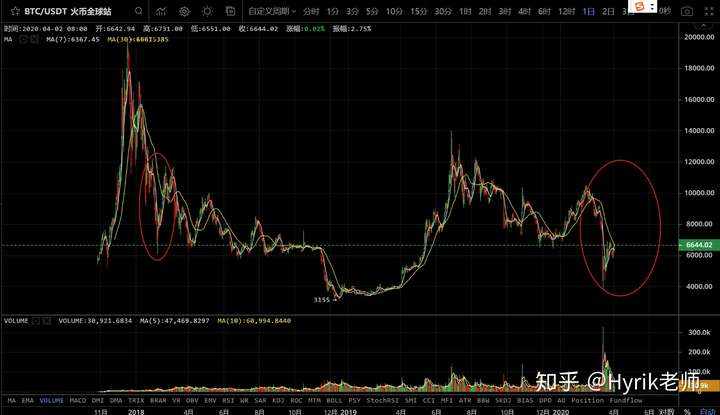Screen dimensions: 720x415
Task: Switch to the 2日 interval
Action: (x=608, y=11)
